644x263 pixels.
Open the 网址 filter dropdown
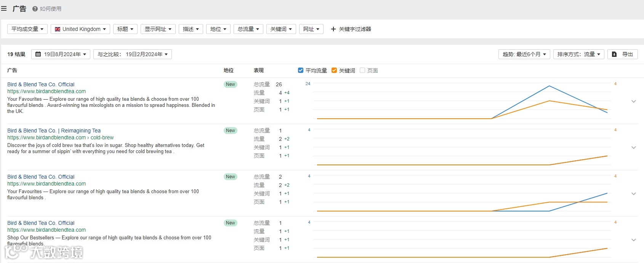[x=311, y=29]
